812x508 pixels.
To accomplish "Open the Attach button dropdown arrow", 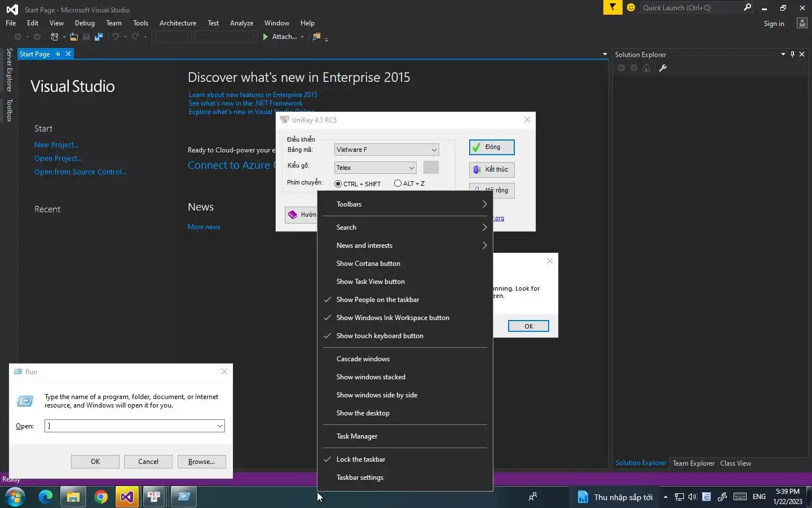I will point(302,37).
